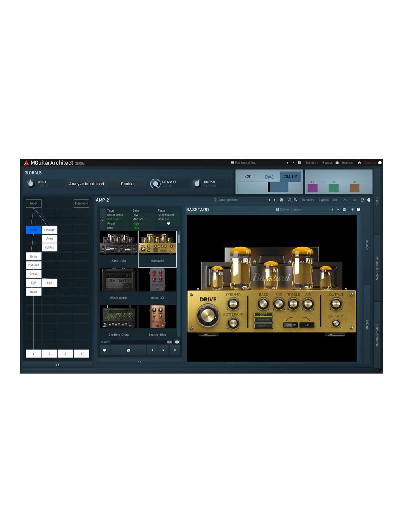The height and width of the screenshot is (532, 403).
Task: Collapse the filter panel up-down arrows
Action: (102, 219)
